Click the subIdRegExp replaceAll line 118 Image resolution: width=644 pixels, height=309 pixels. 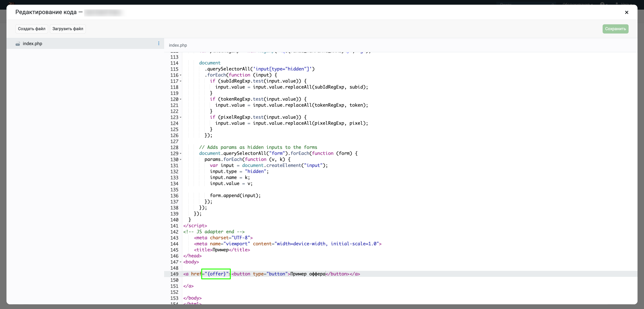292,87
